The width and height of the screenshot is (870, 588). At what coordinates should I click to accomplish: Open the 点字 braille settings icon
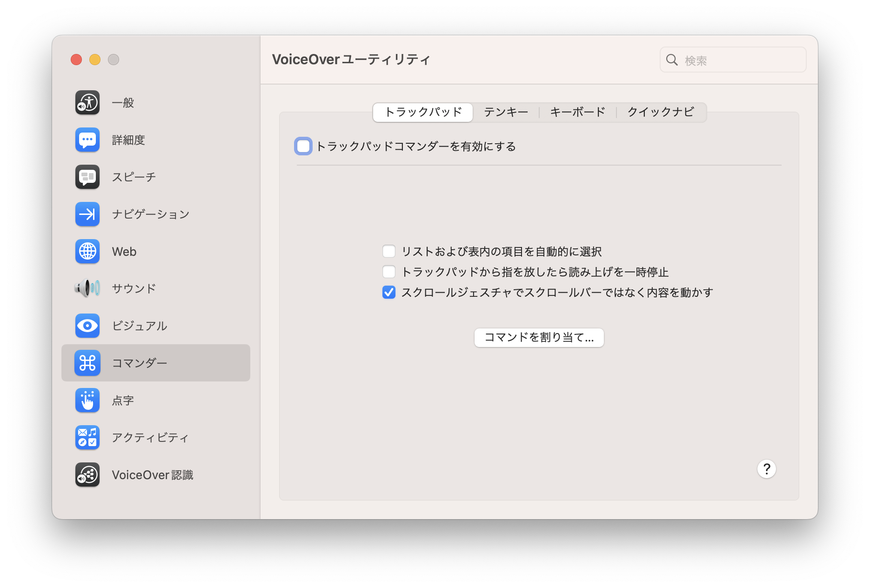(87, 400)
